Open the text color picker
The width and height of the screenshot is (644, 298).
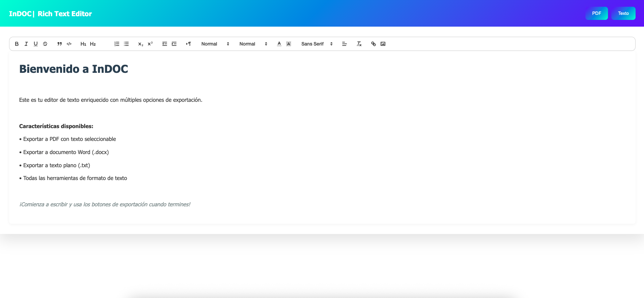tap(279, 44)
